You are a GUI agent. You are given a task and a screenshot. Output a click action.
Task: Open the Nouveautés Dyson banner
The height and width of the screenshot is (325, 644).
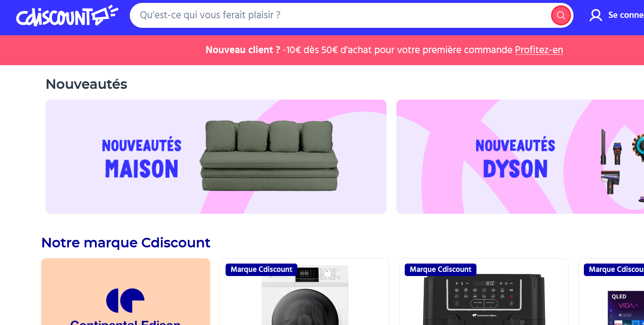tap(520, 156)
